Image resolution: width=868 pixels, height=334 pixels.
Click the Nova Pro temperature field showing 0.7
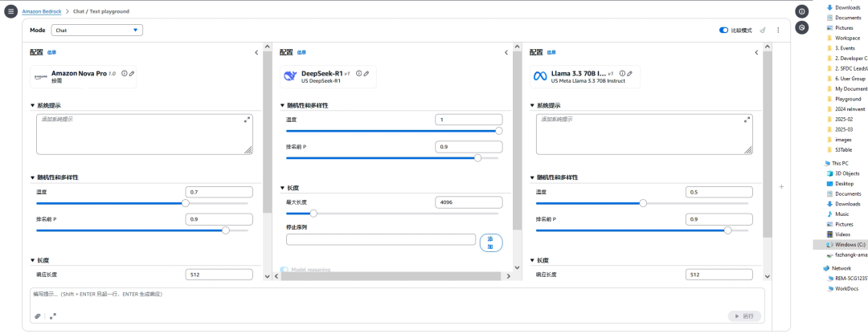[219, 192]
